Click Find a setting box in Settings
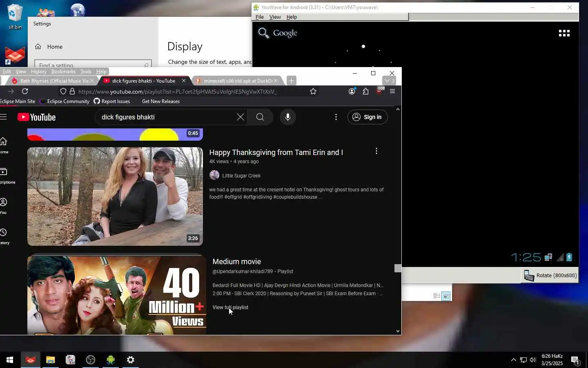588x368 pixels. 93,65
